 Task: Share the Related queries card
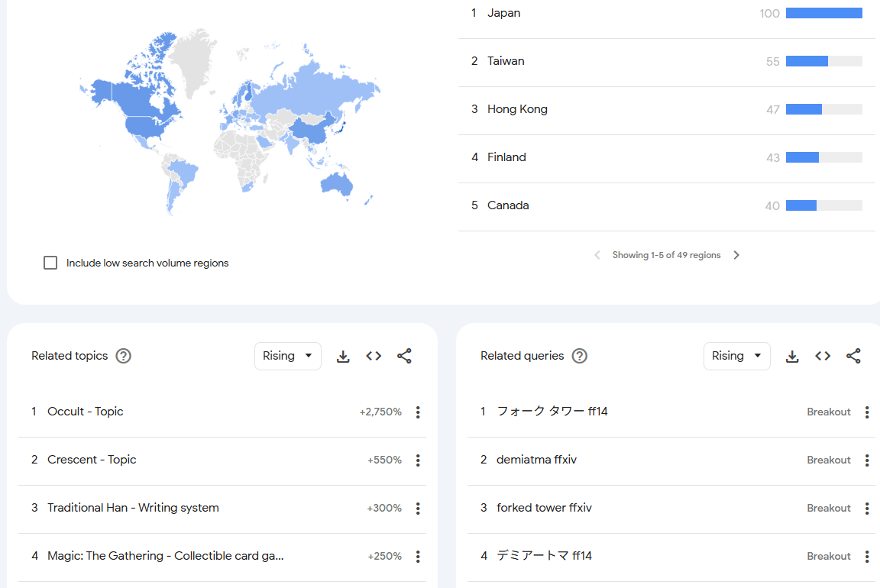[x=853, y=357]
